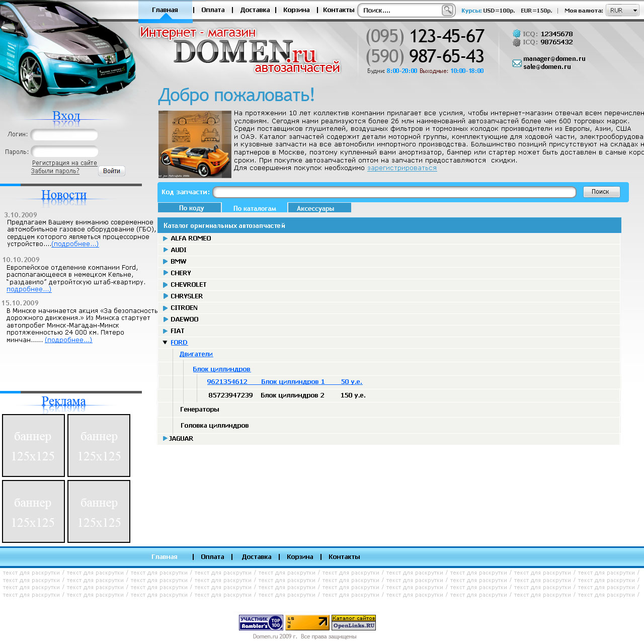Screen dimensions: 644x644
Task: Click the blue ICQ flower icon
Action: tap(516, 34)
